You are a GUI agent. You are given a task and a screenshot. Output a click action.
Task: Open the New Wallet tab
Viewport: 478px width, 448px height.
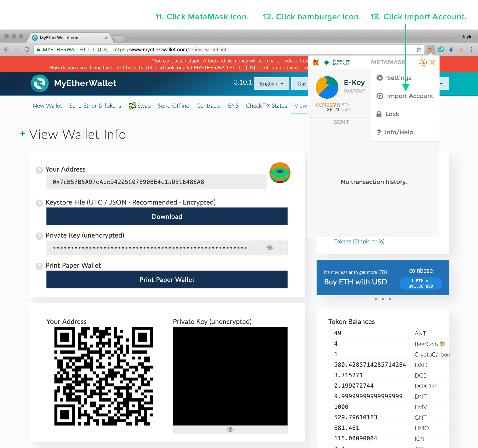coord(47,106)
